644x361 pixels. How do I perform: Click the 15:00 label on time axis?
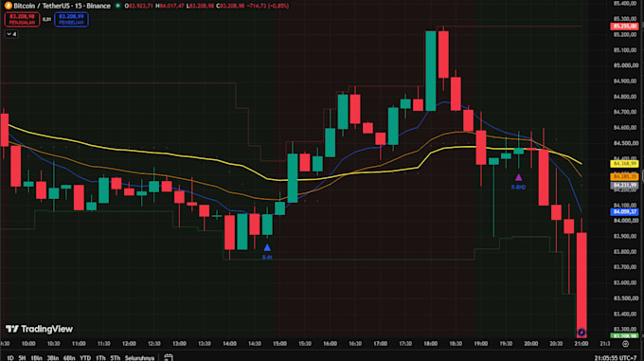click(279, 344)
